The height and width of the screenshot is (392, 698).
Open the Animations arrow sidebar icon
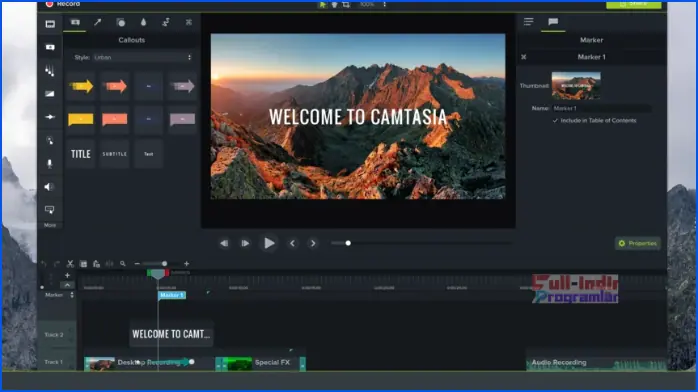click(x=50, y=117)
